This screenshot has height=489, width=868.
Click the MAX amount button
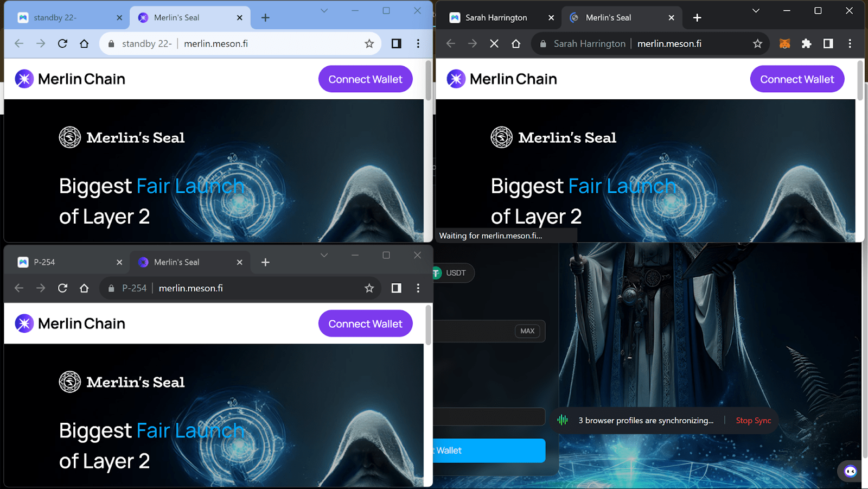pos(527,331)
